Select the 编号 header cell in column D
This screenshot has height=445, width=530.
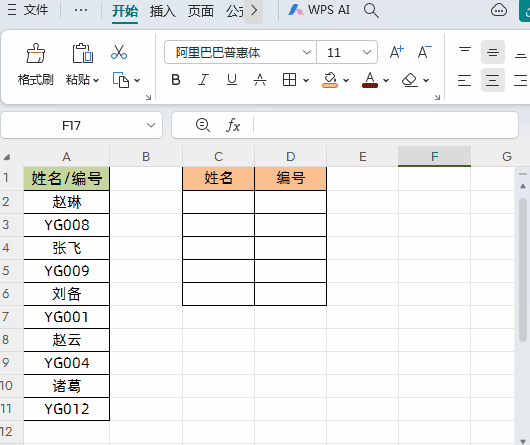290,178
